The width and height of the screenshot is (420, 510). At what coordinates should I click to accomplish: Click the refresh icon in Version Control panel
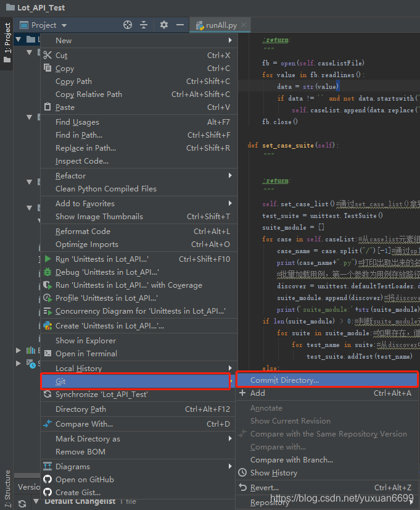22,503
